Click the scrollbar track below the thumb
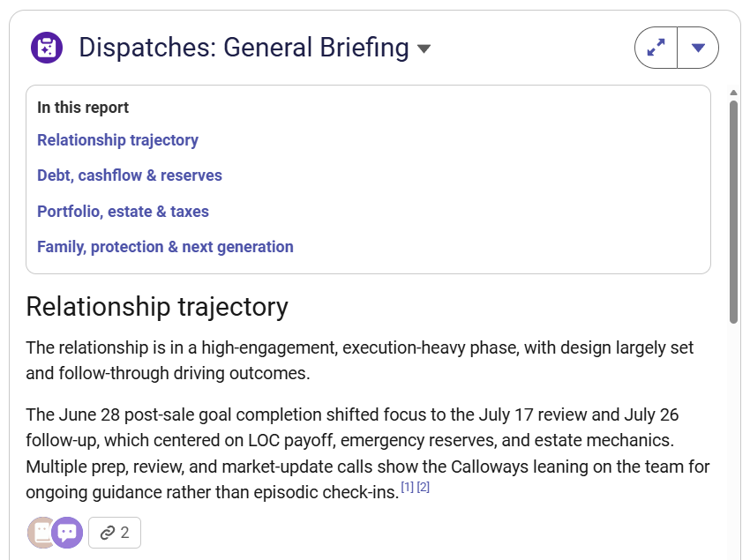 (x=734, y=440)
